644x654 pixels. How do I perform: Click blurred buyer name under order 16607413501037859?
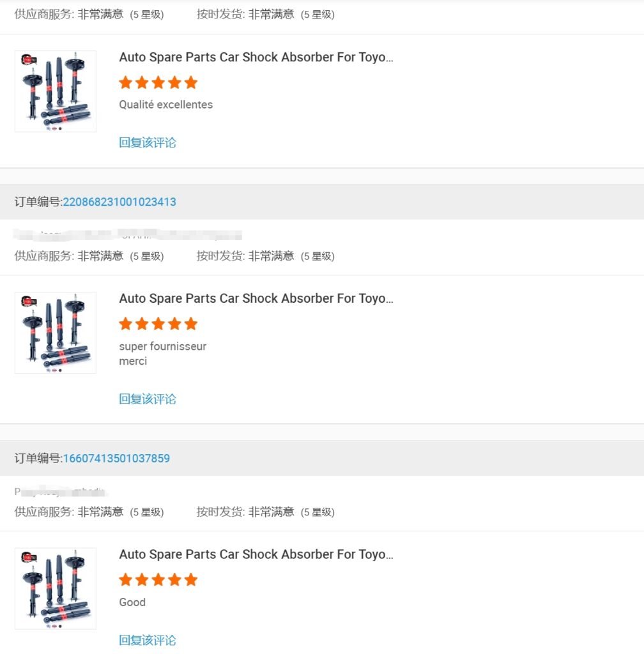pos(59,492)
